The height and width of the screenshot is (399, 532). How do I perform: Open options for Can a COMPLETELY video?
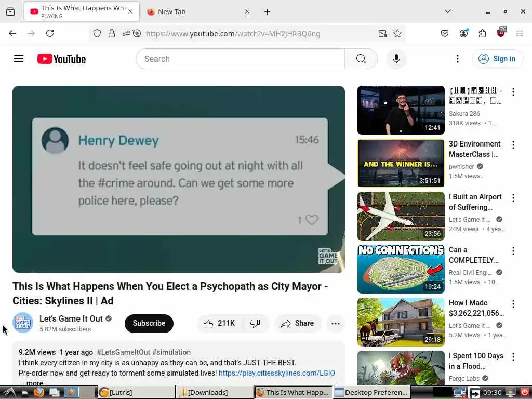(x=513, y=251)
